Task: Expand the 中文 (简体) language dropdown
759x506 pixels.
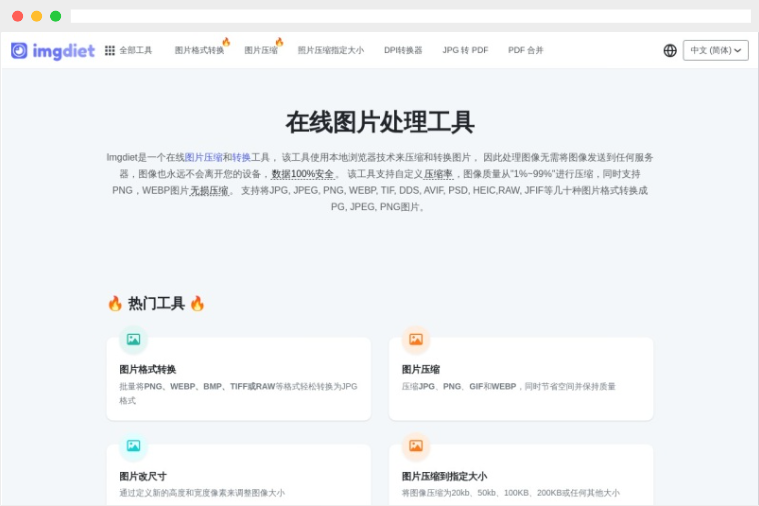Action: [x=715, y=50]
